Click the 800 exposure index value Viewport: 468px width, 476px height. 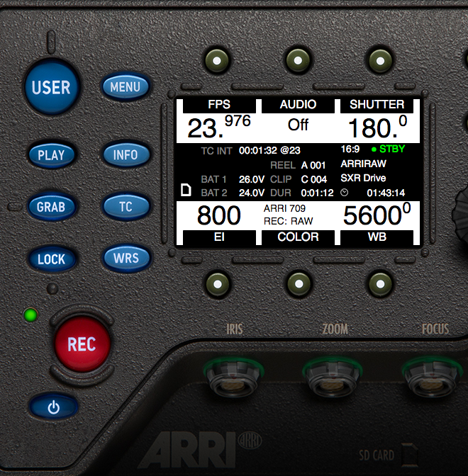(219, 215)
